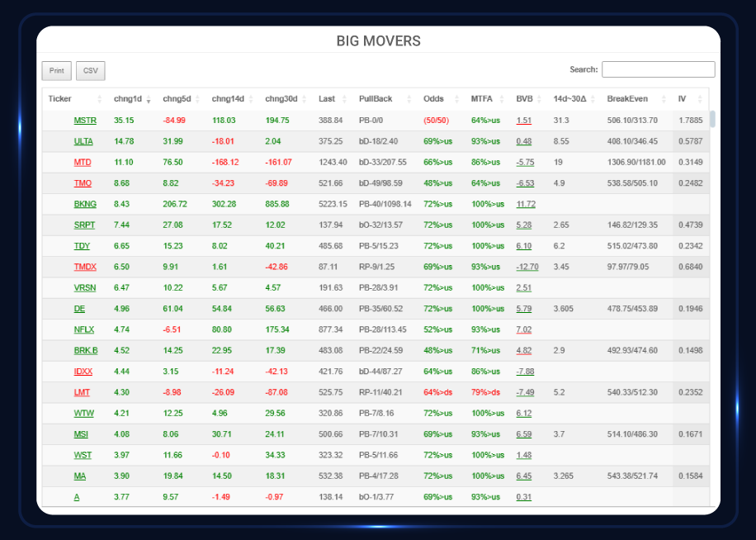Open the MSTR ticker link
The image size is (756, 540).
pos(85,121)
